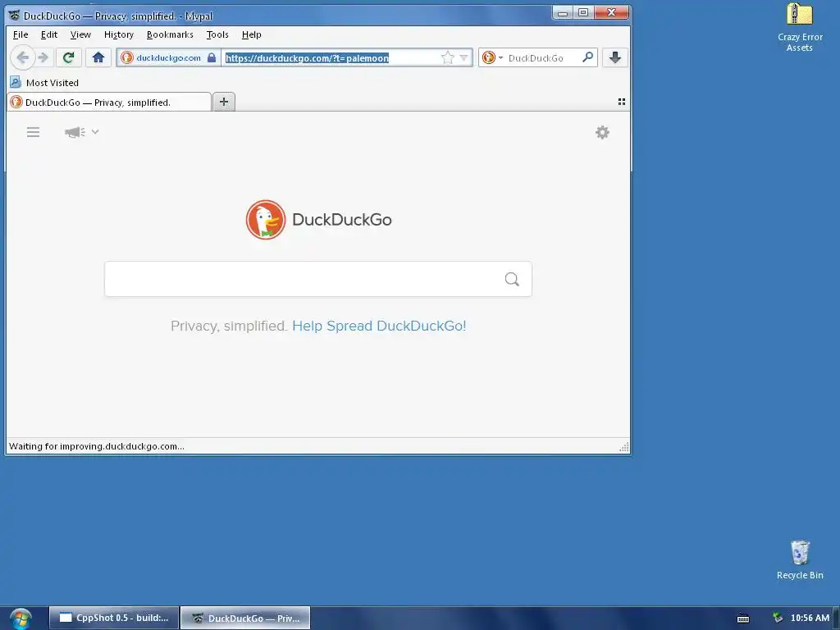
Task: Click status text Waiting for improving.duckduckgo.com
Action: coord(97,446)
